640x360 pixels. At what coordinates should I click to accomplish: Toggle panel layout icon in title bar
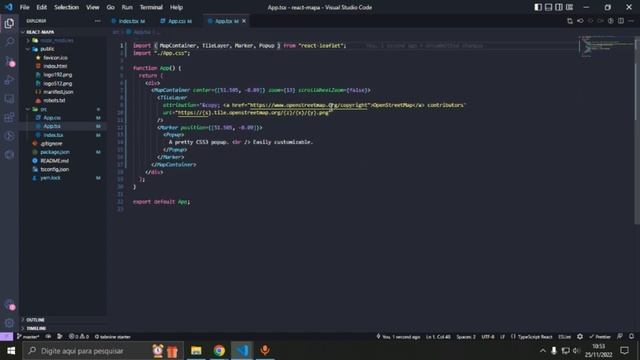point(549,7)
